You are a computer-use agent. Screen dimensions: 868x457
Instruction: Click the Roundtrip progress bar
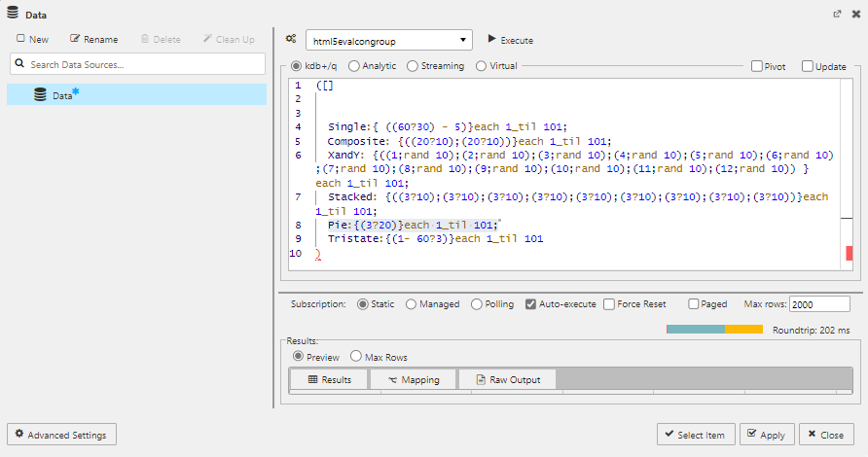point(713,329)
